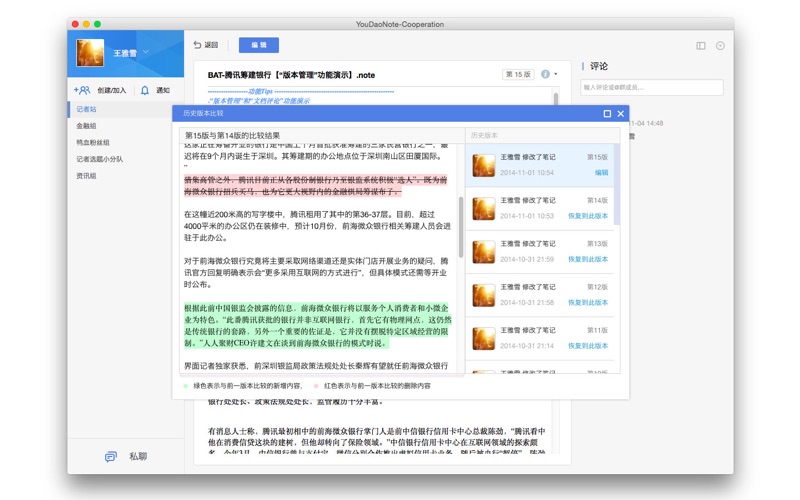Viewport: 800px width, 500px height.
Task: Select 第15版 history entry avatar
Action: pyautogui.click(x=484, y=165)
